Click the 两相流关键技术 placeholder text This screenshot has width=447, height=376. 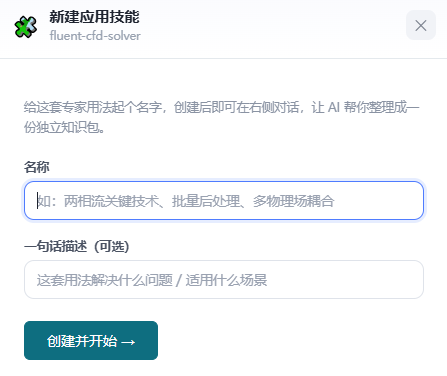tap(112, 201)
